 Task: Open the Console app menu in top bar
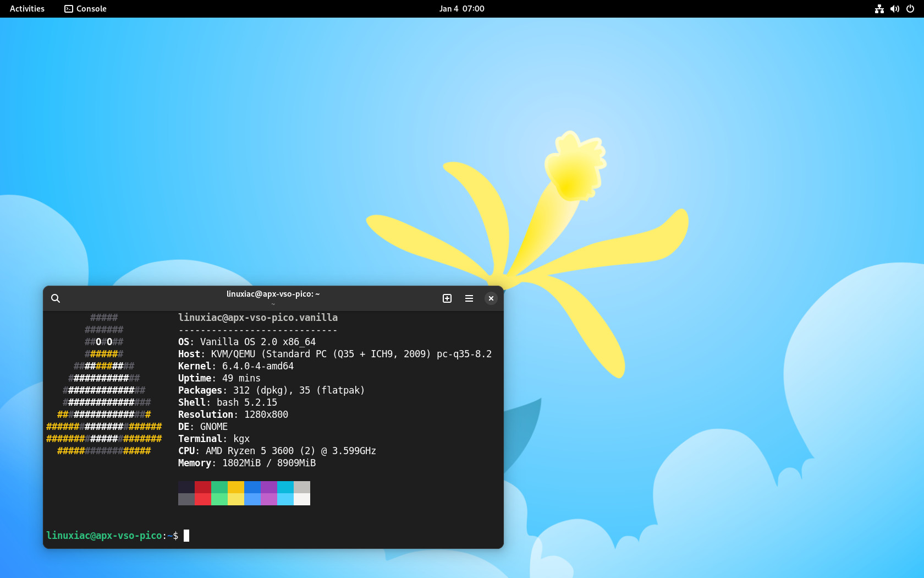click(x=85, y=9)
